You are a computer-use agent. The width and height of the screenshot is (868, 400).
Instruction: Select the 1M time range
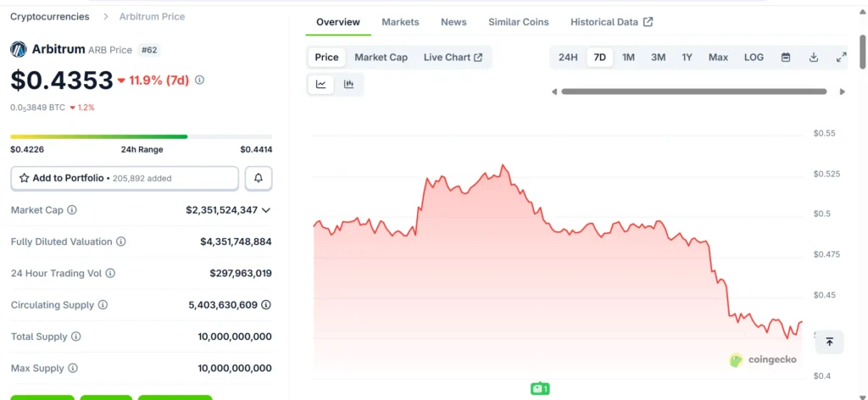[628, 57]
